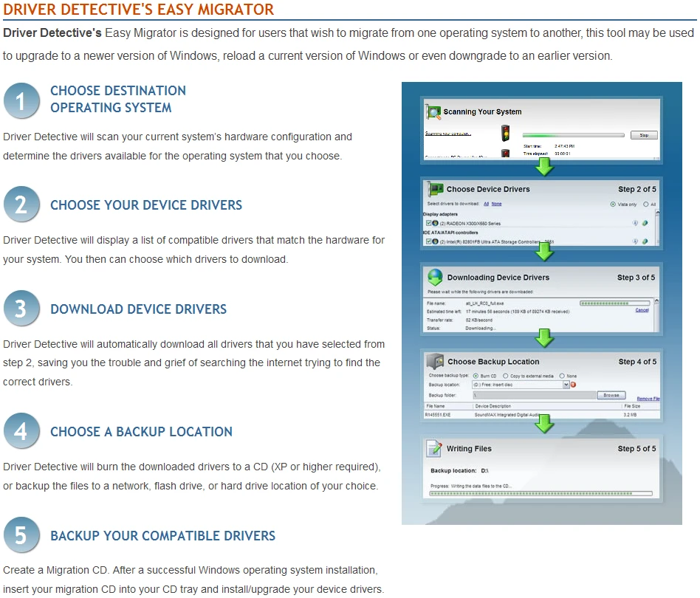Screen dimensions: 700x598
Task: Select Copy to external media radio button
Action: (x=505, y=376)
